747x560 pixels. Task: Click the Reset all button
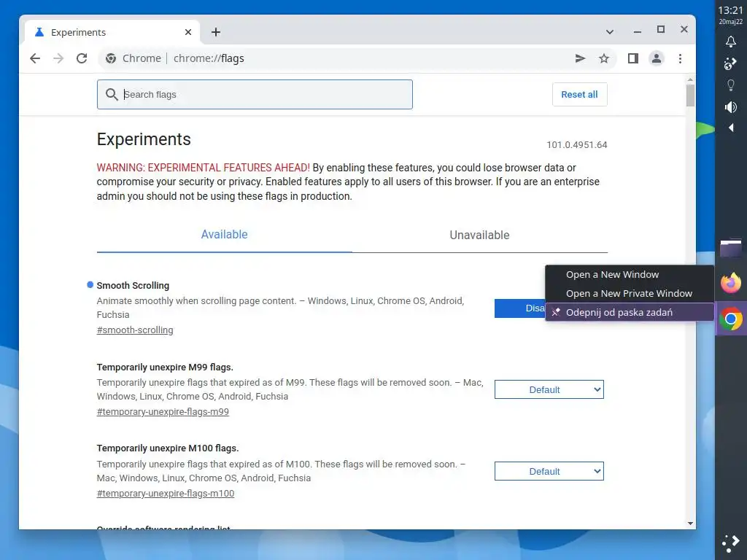click(579, 94)
